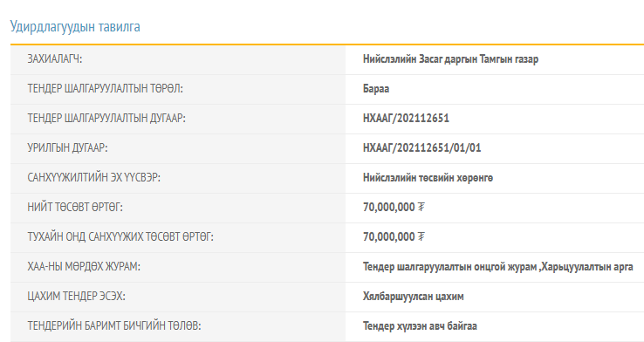Screen dimensions: 644x342
Task: Click the 70,000,000 total budget value
Action: [x=394, y=208]
